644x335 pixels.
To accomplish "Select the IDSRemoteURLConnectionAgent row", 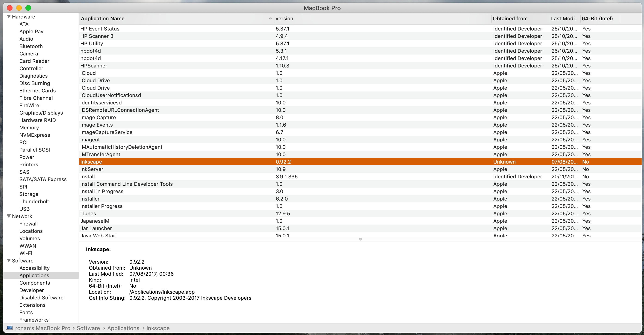I will (360, 110).
